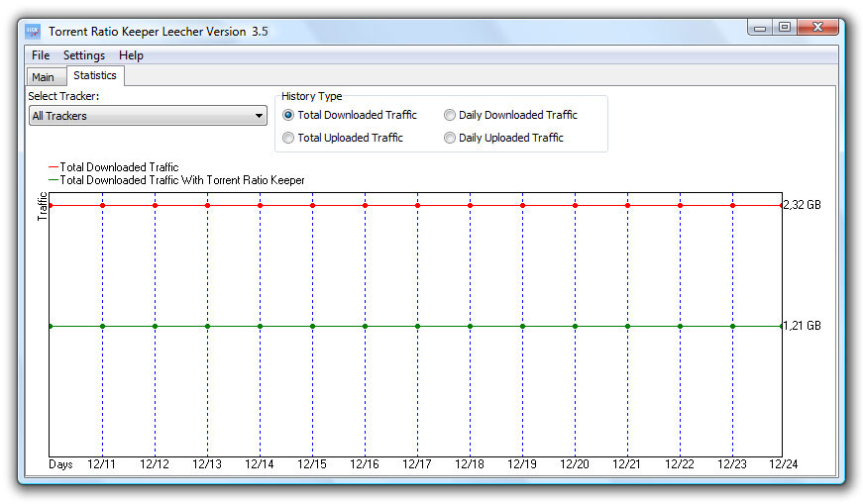
Task: Minimize the Torrent Ratio Keeper window
Action: [760, 28]
